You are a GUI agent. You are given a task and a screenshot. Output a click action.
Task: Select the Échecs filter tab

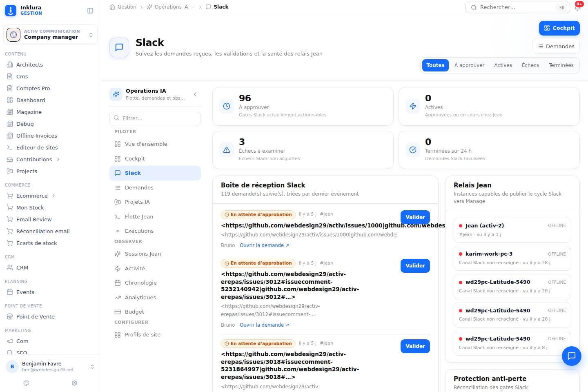click(x=530, y=65)
